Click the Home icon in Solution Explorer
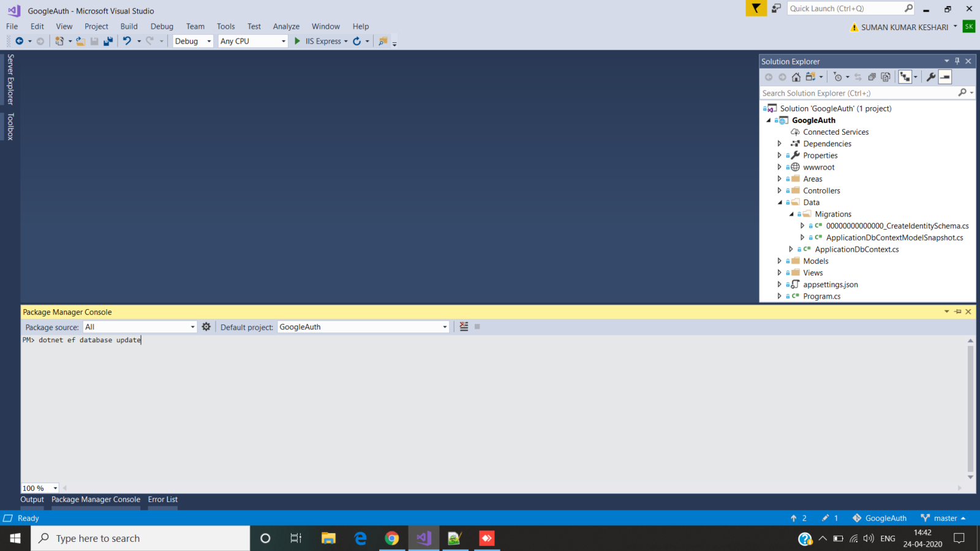This screenshot has width=980, height=551. point(796,77)
